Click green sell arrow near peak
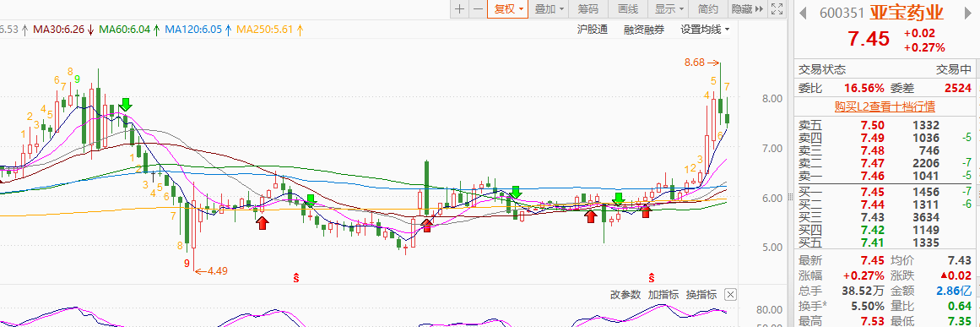The width and height of the screenshot is (980, 327). pos(126,104)
